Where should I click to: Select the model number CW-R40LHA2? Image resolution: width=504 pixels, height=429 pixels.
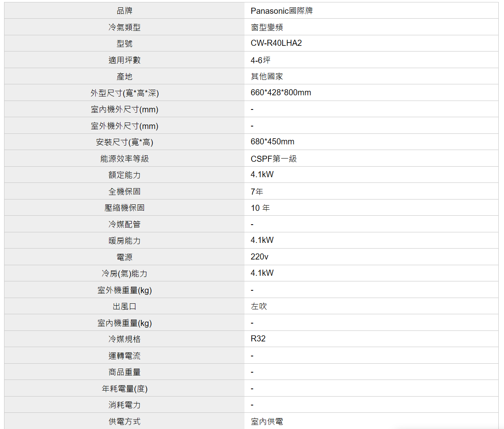(276, 43)
